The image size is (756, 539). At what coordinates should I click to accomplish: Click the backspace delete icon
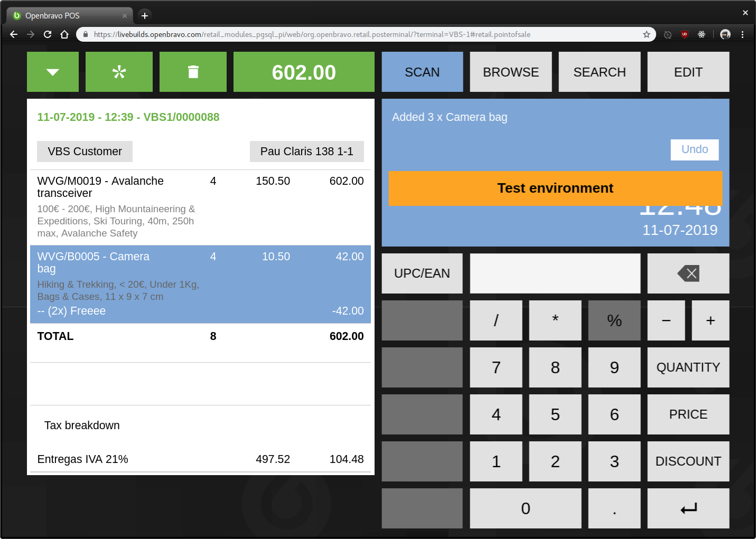tap(688, 273)
